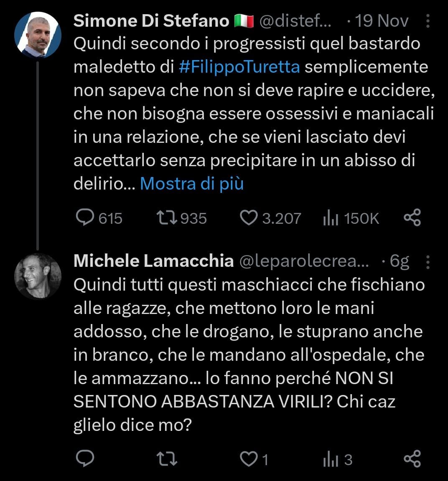Open the #FilippoTuretta hashtag

point(239,67)
